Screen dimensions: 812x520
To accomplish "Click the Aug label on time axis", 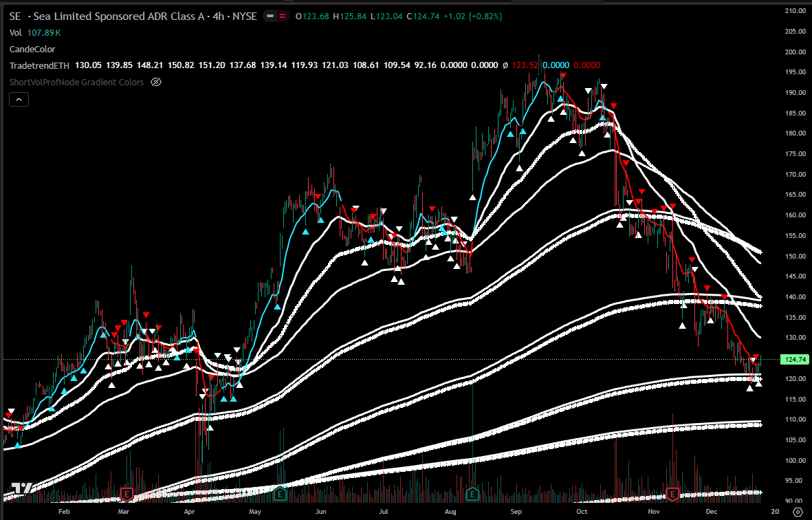I will (x=450, y=512).
